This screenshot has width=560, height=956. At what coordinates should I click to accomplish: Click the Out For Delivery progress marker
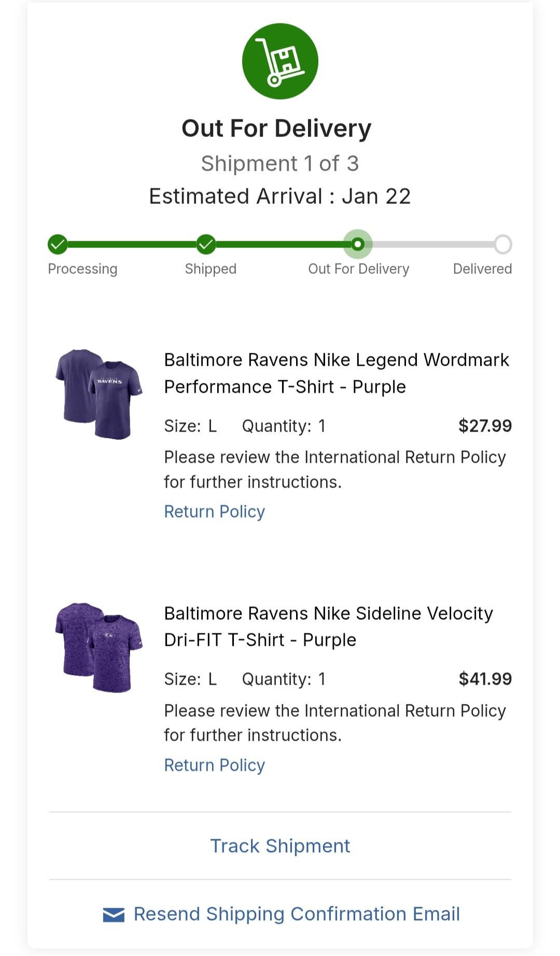(x=358, y=244)
